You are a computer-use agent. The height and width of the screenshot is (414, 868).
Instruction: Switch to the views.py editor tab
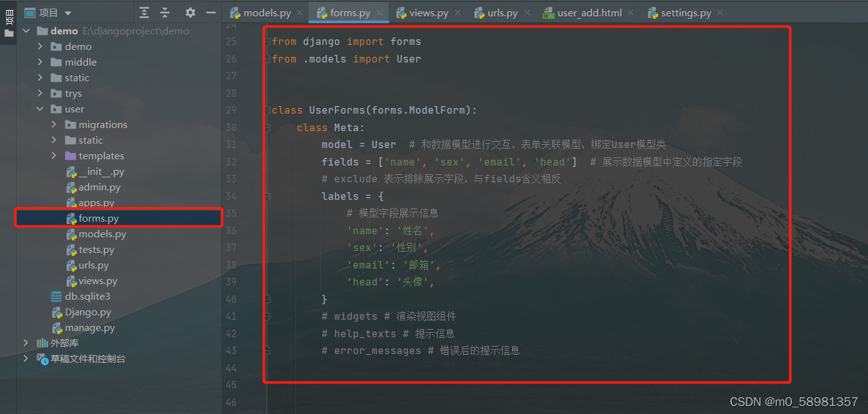(429, 12)
